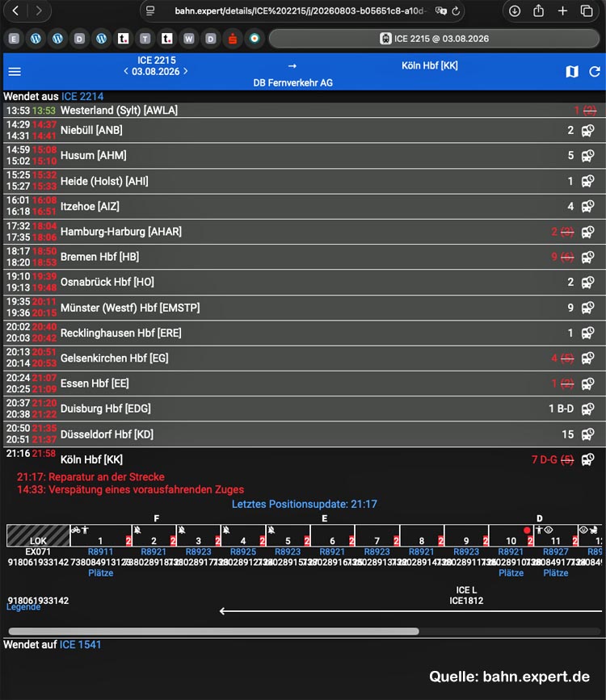Click the occupancy icon for Niebüll

click(587, 130)
